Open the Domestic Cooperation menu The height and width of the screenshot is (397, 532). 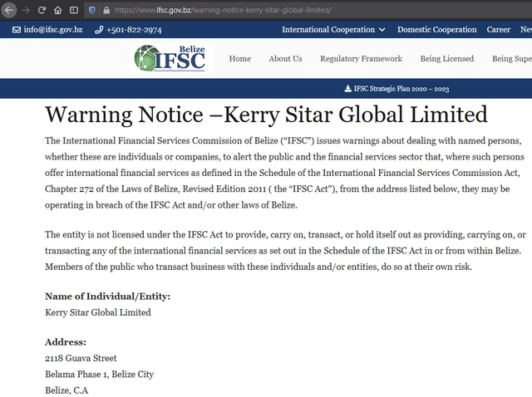point(437,30)
